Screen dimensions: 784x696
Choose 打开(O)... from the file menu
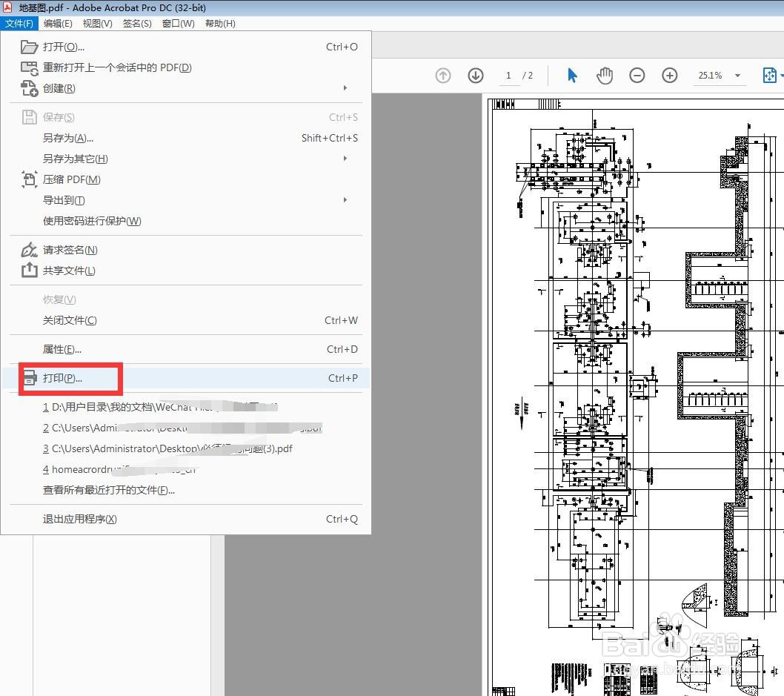click(185, 47)
